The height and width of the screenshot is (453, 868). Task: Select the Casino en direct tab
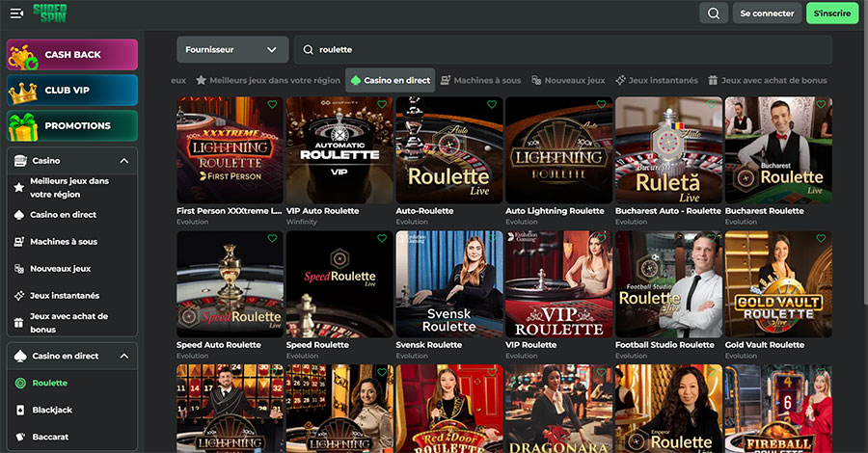pyautogui.click(x=391, y=80)
